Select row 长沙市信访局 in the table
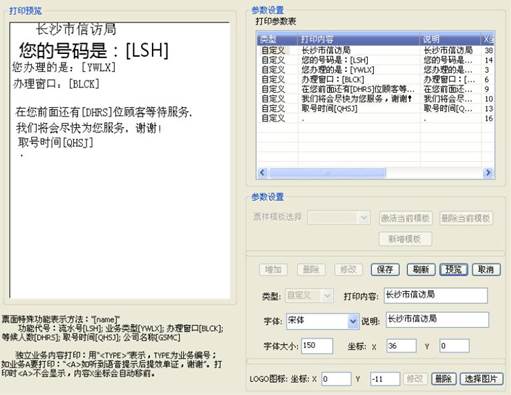The height and width of the screenshot is (395, 511). pos(376,50)
